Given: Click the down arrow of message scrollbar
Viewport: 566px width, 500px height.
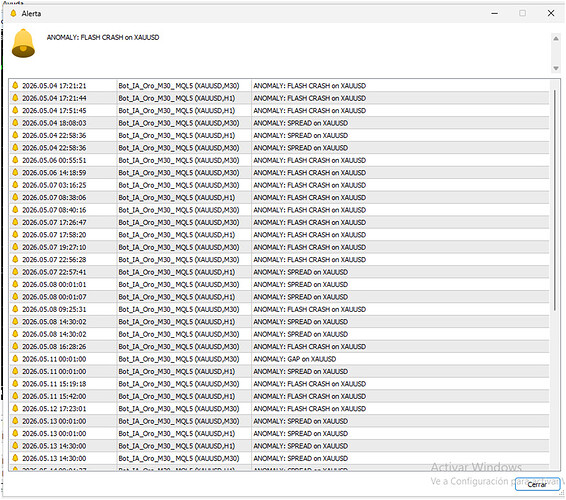Looking at the screenshot, I should click(556, 68).
